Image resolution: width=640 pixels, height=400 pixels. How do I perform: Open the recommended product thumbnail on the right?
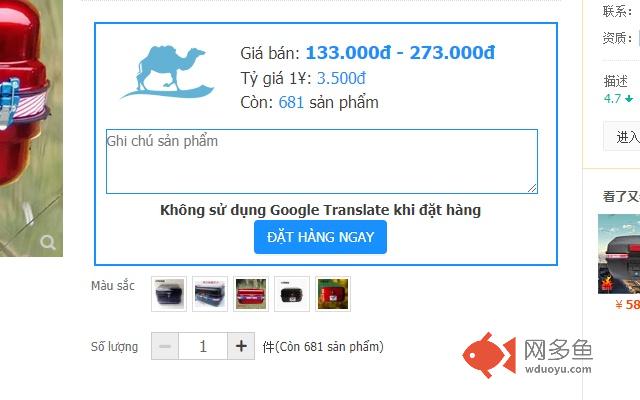tap(619, 254)
